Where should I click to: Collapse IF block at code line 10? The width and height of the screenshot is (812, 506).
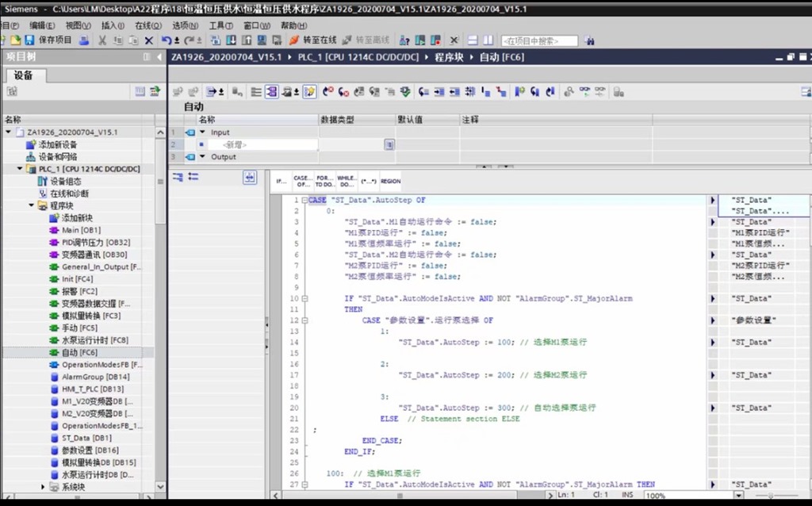tap(304, 298)
